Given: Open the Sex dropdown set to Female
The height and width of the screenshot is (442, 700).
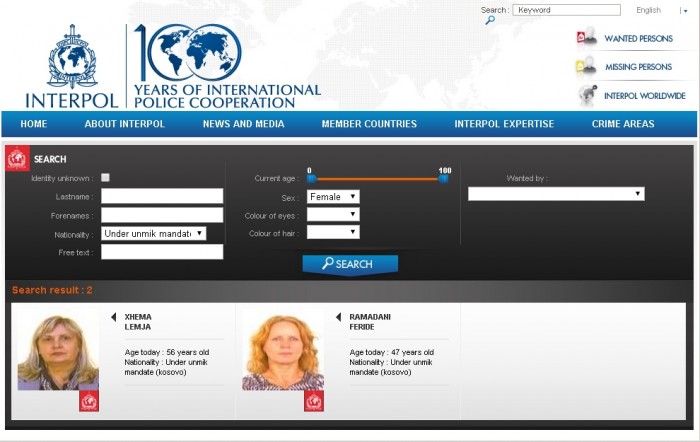Looking at the screenshot, I should (x=332, y=197).
